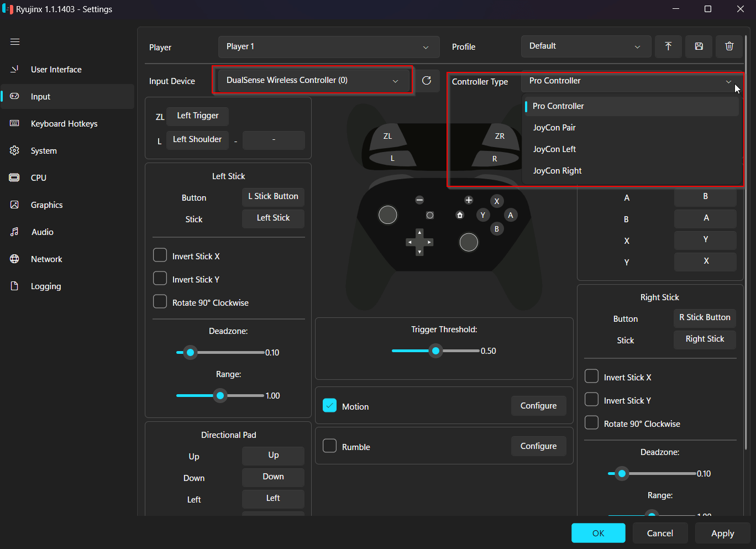Load the selected profile (up arrow icon)
756x549 pixels.
coord(668,46)
